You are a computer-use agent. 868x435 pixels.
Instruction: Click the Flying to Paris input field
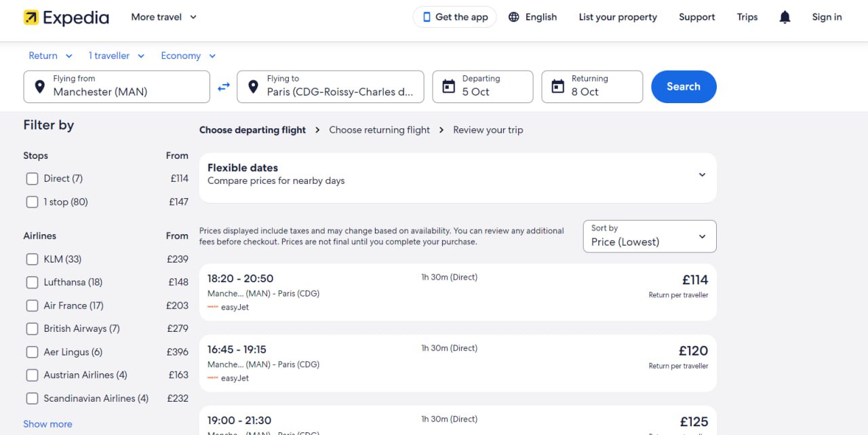coord(330,87)
